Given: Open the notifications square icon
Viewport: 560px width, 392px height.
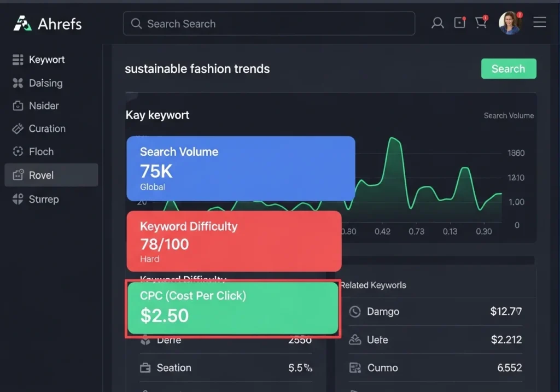Looking at the screenshot, I should 459,23.
